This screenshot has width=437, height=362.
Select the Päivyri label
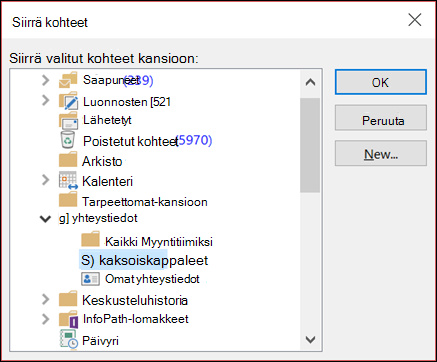point(100,341)
